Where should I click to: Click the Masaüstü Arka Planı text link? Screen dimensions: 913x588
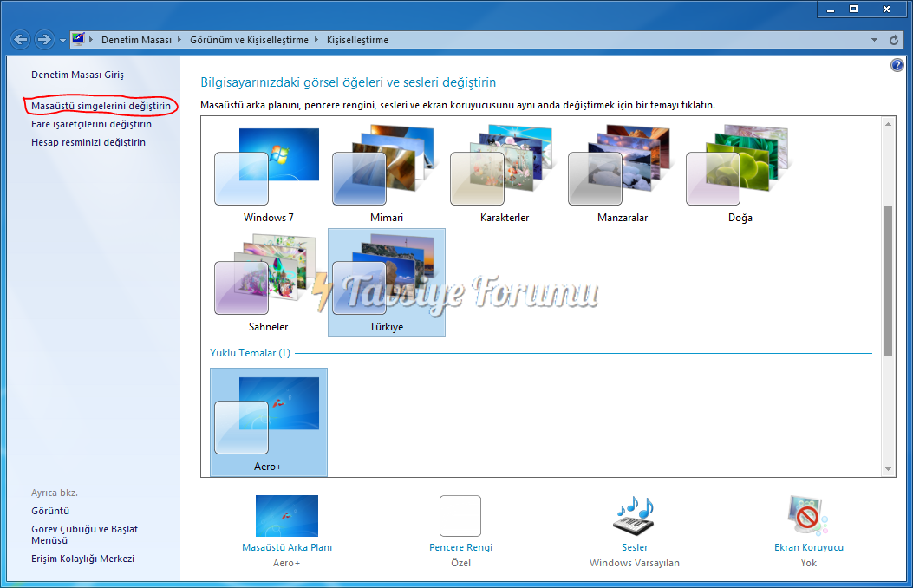point(287,547)
